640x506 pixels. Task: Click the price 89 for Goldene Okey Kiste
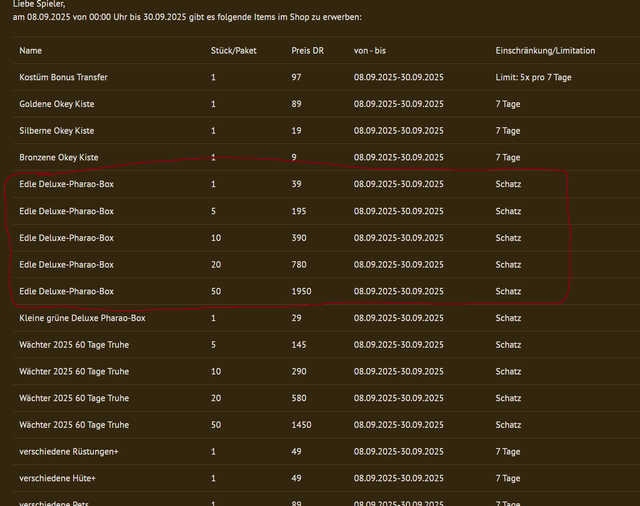[296, 104]
